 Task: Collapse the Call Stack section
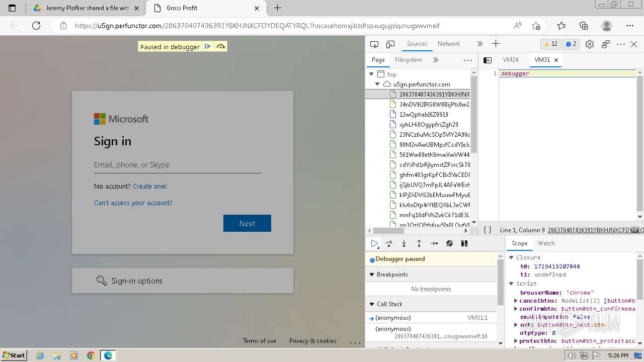[x=372, y=304]
